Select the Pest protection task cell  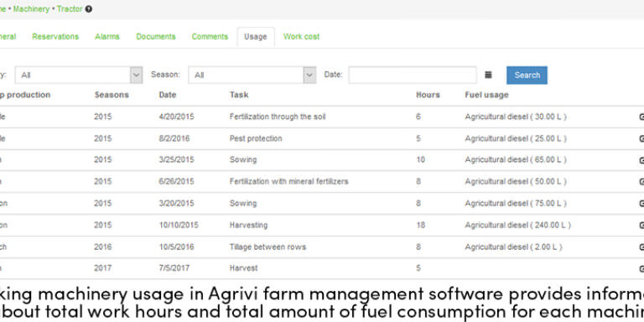[x=256, y=138]
